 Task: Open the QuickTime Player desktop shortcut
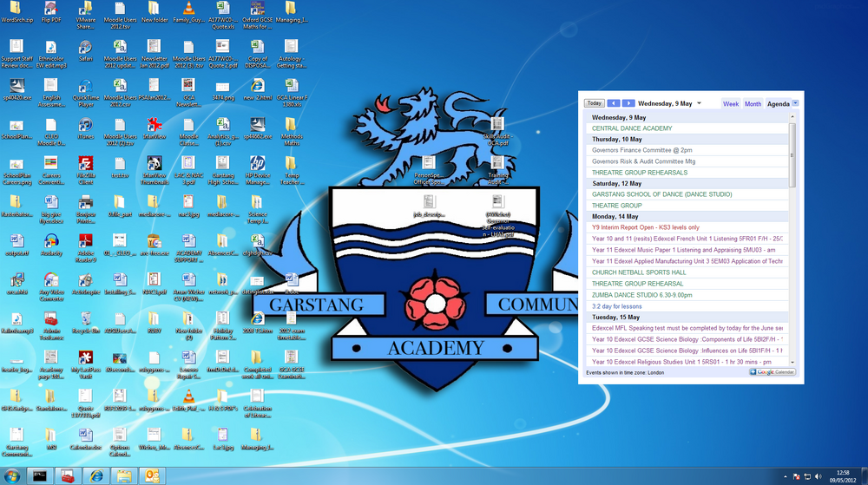point(85,93)
